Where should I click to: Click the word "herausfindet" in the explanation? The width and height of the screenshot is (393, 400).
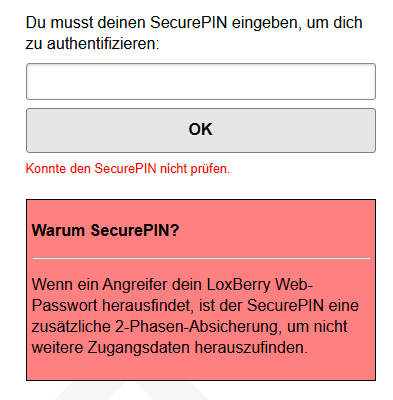click(x=148, y=306)
